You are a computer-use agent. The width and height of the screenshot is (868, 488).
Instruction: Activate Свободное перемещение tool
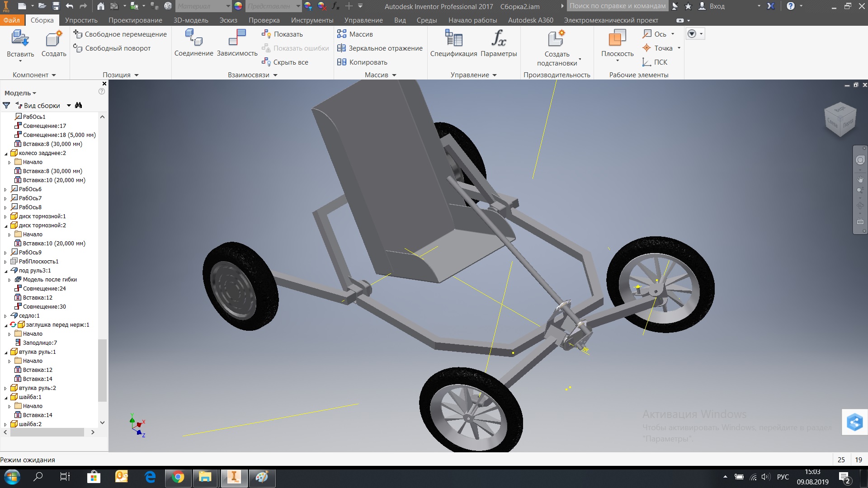pos(120,34)
